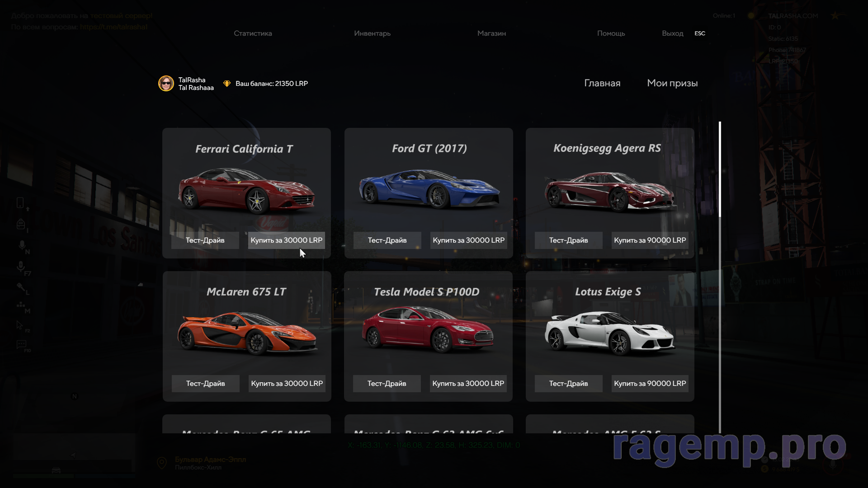Buy McLaren 675 LT for 30000 LRP

287,384
